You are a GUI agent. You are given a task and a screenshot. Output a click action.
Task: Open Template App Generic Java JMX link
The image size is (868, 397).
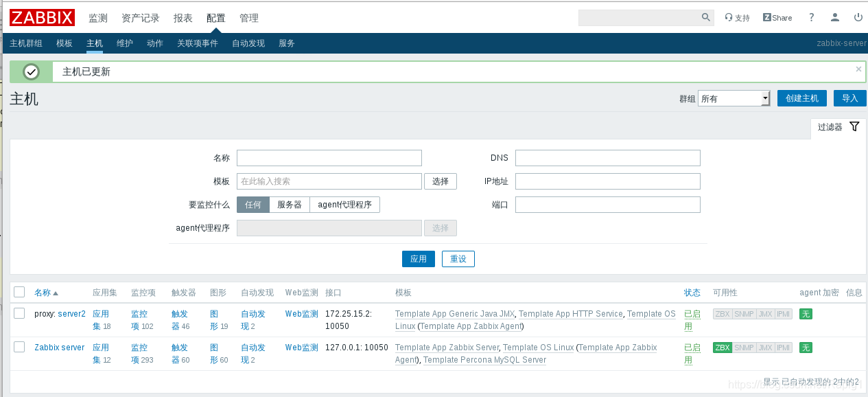click(x=456, y=314)
